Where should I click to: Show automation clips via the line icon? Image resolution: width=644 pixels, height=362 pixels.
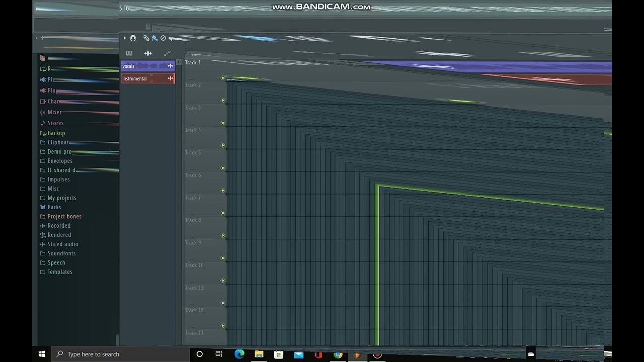(x=167, y=53)
